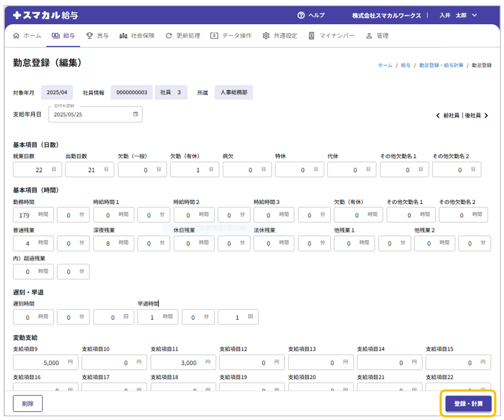Click the 社会保険 people icon

tap(123, 36)
